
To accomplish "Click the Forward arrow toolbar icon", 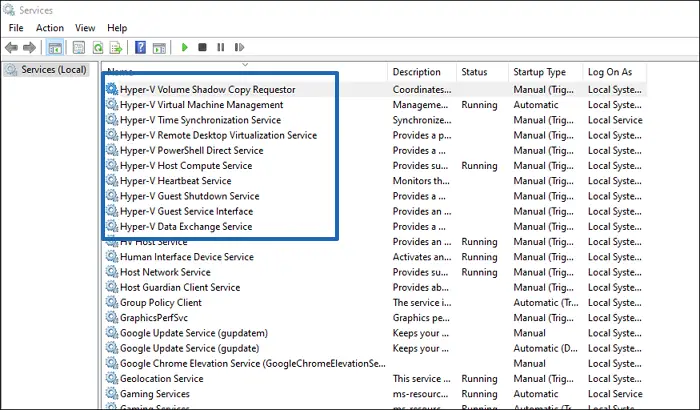I will [29, 47].
